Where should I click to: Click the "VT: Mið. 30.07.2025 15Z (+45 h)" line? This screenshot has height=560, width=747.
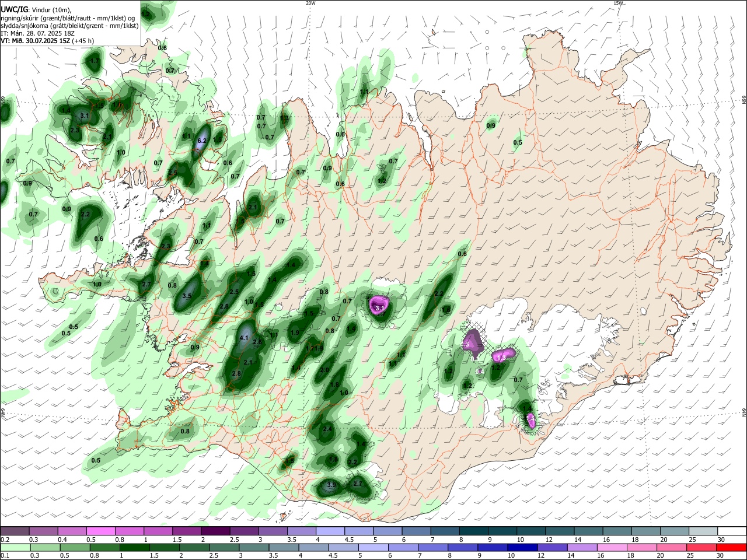[47, 41]
